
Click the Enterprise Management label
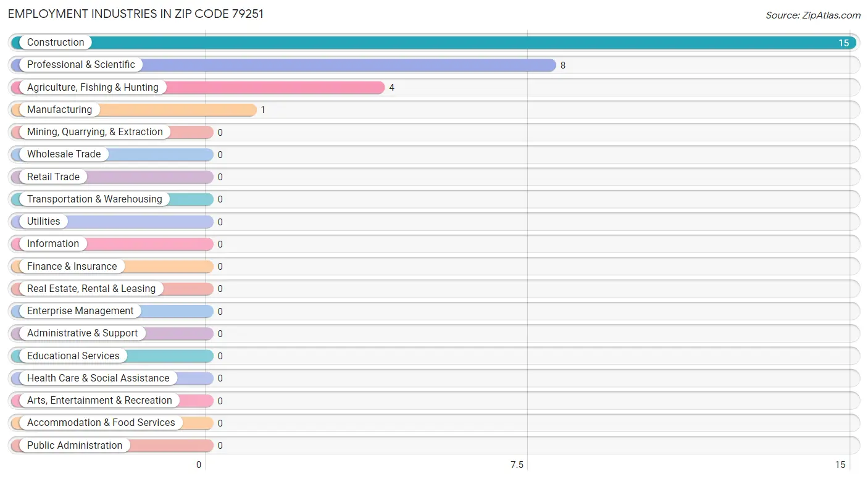tap(80, 311)
